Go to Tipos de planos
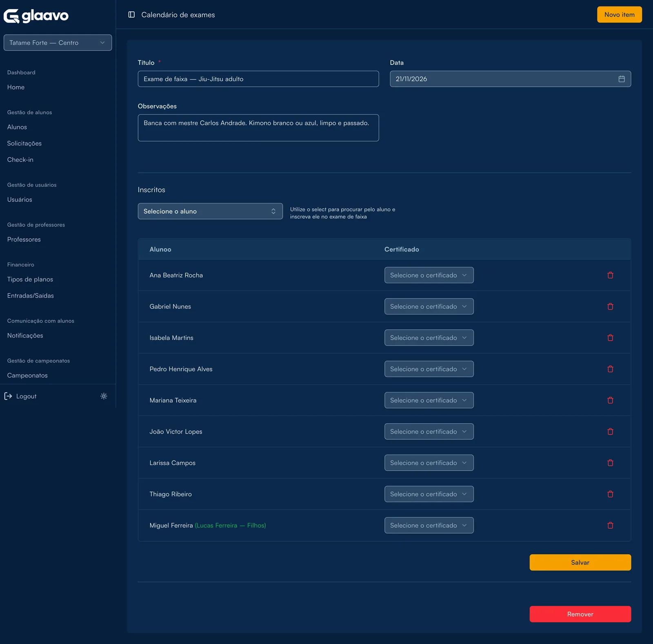This screenshot has height=644, width=653. [30, 279]
